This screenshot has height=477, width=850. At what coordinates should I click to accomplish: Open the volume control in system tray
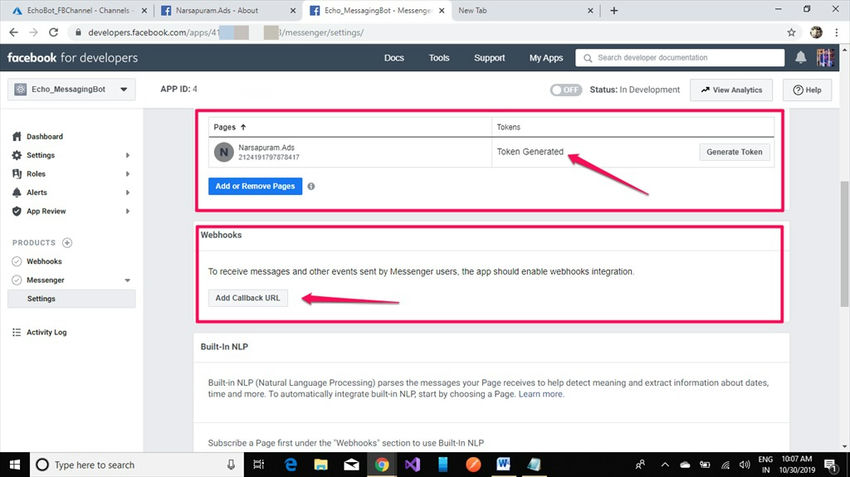(x=744, y=465)
